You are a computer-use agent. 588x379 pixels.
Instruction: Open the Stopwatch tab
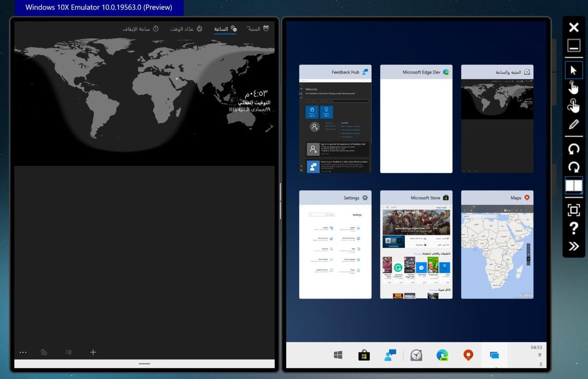pos(141,29)
